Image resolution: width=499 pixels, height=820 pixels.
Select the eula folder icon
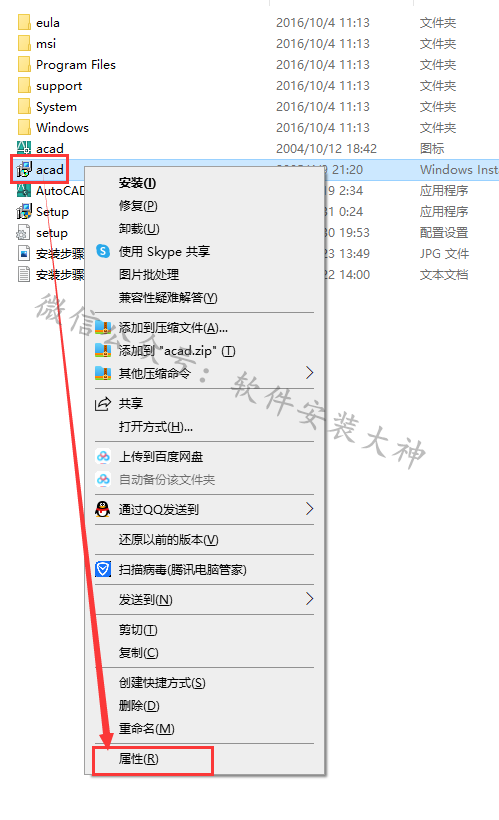pyautogui.click(x=24, y=22)
